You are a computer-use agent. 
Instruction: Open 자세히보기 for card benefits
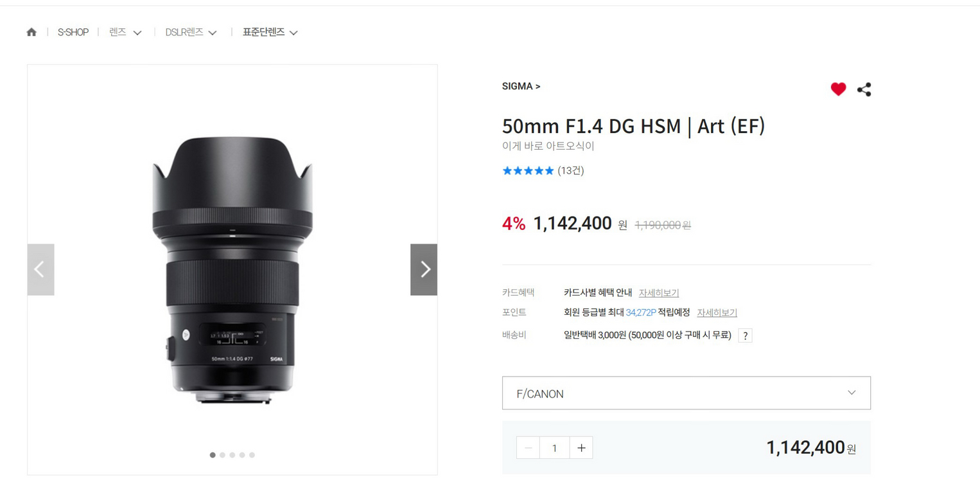point(658,292)
